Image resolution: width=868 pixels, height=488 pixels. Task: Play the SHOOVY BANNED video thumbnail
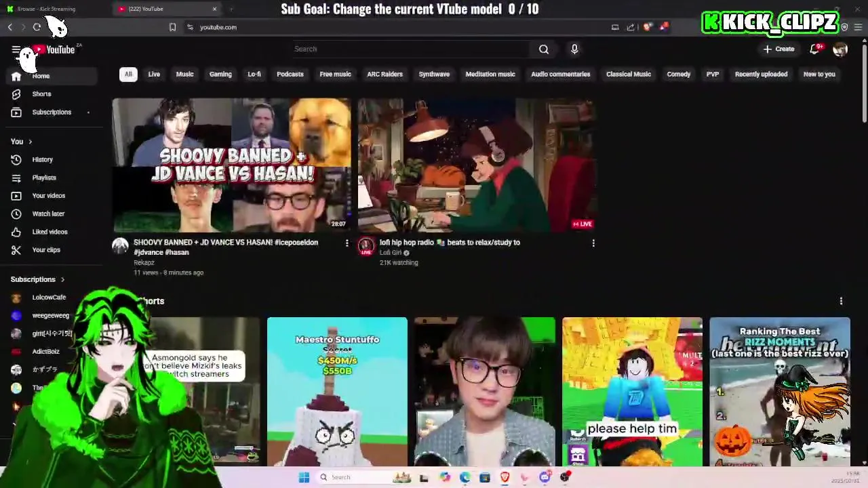231,165
